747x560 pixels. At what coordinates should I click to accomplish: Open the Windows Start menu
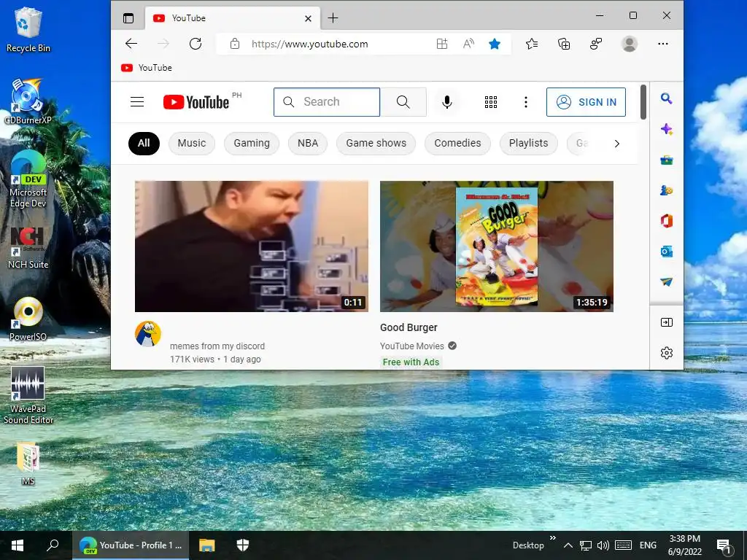click(x=18, y=545)
